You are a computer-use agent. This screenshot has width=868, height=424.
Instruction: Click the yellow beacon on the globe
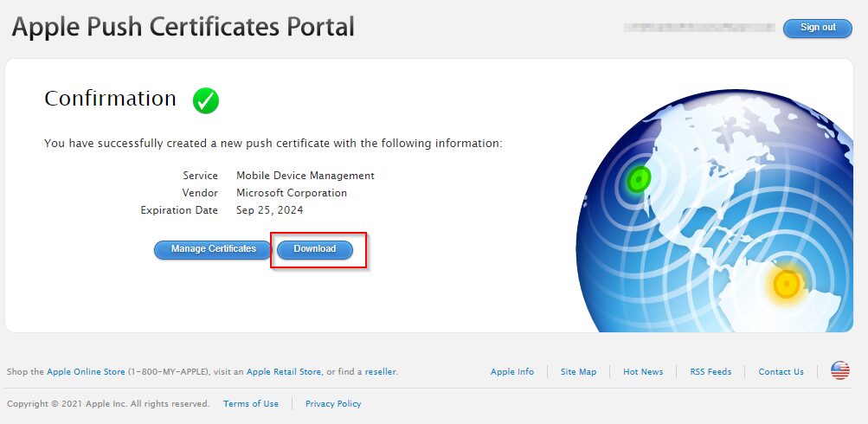tap(786, 284)
